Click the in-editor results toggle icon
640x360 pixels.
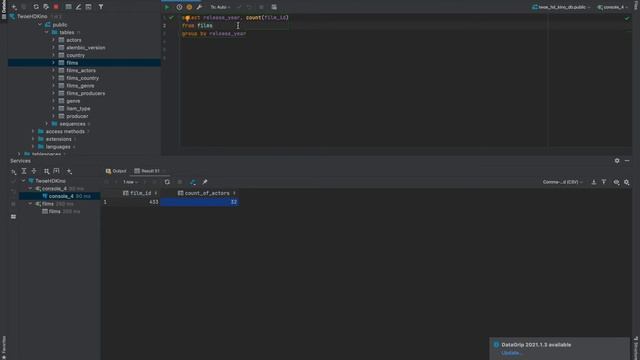tap(274, 7)
